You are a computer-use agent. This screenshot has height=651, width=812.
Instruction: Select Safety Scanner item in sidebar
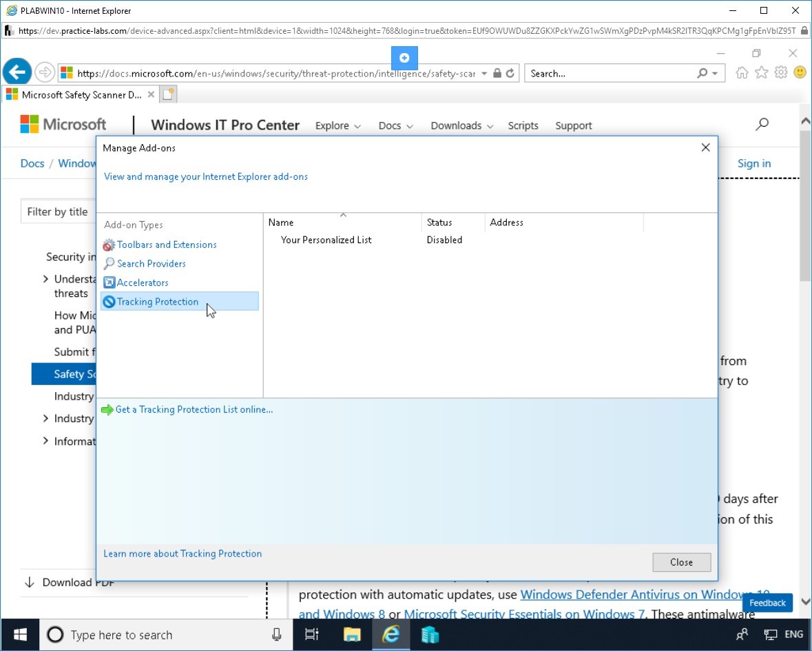point(63,374)
